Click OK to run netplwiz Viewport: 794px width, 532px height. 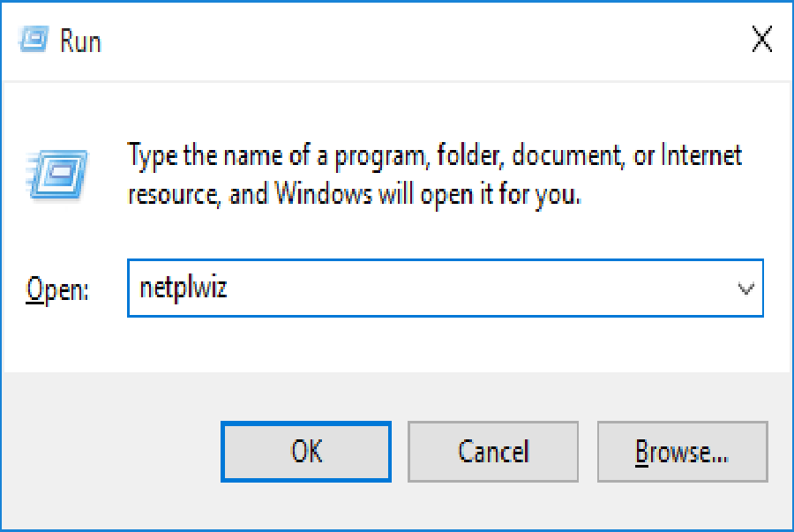tap(306, 452)
